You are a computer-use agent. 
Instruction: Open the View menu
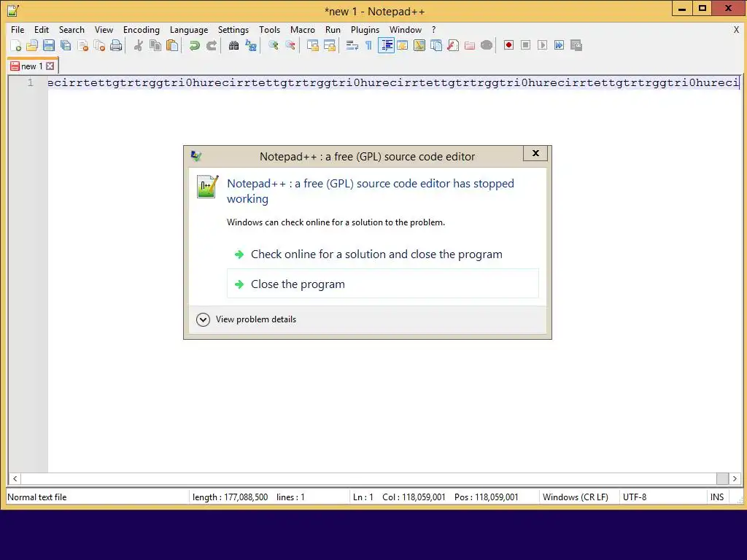[104, 29]
